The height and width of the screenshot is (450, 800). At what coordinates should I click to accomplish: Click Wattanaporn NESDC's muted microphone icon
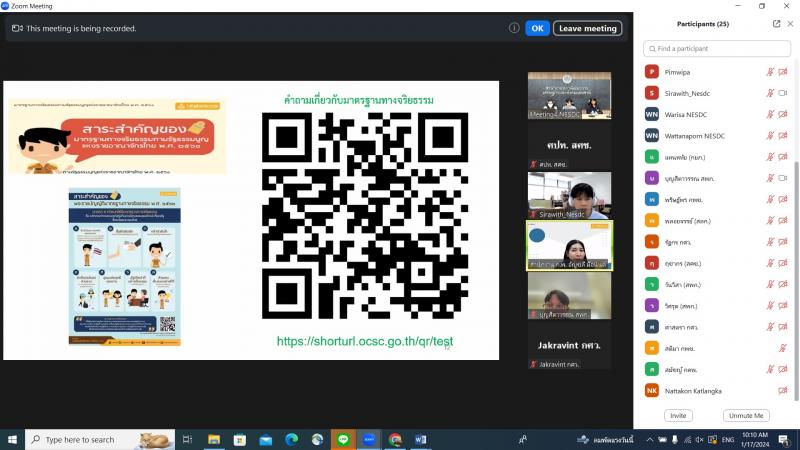[770, 136]
